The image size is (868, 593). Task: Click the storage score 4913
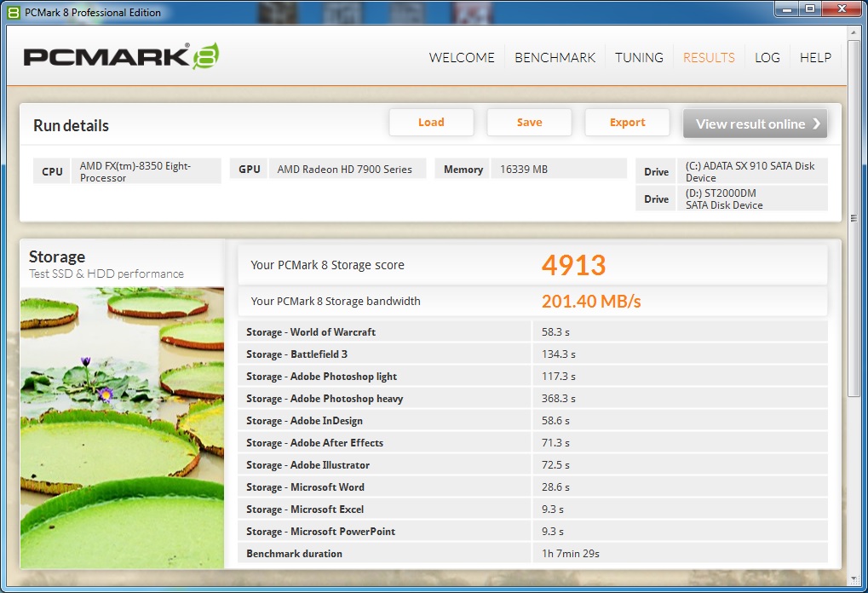[x=573, y=265]
